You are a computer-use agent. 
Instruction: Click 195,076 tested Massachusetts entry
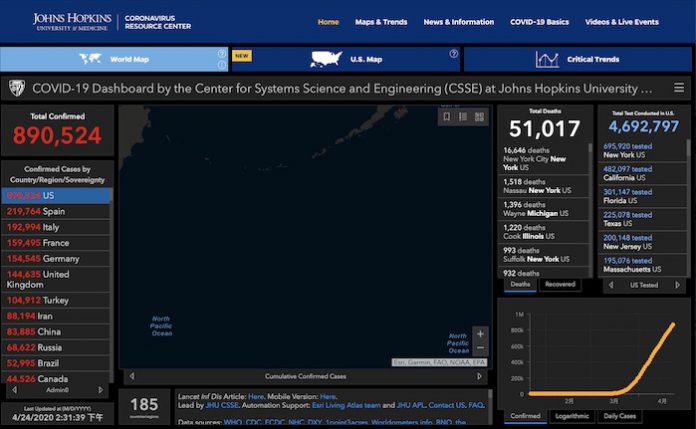tap(642, 265)
